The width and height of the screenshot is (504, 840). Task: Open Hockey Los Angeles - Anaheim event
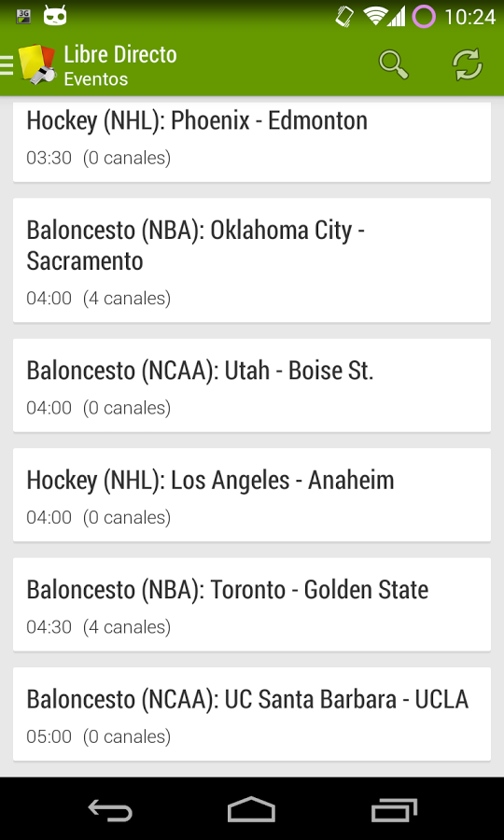pos(252,495)
